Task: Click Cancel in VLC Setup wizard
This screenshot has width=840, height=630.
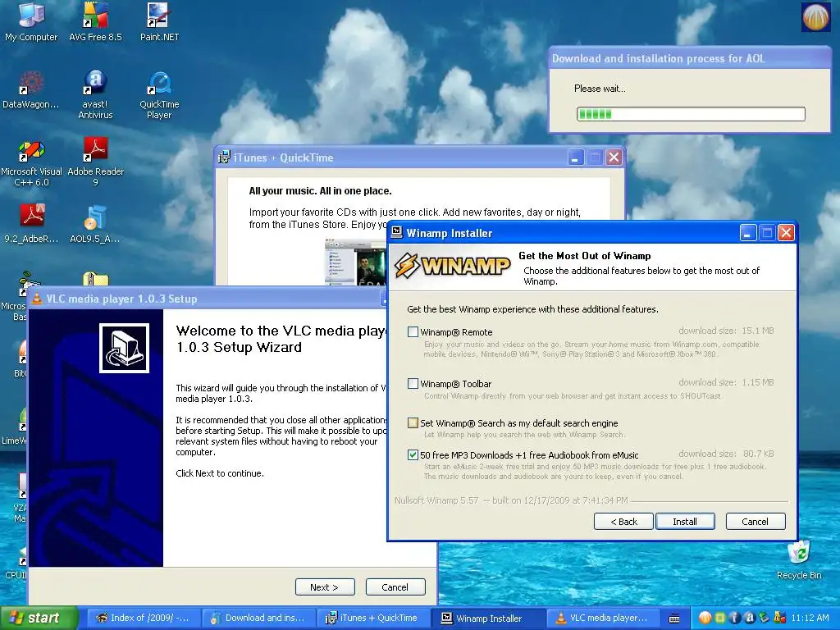Action: click(x=395, y=587)
